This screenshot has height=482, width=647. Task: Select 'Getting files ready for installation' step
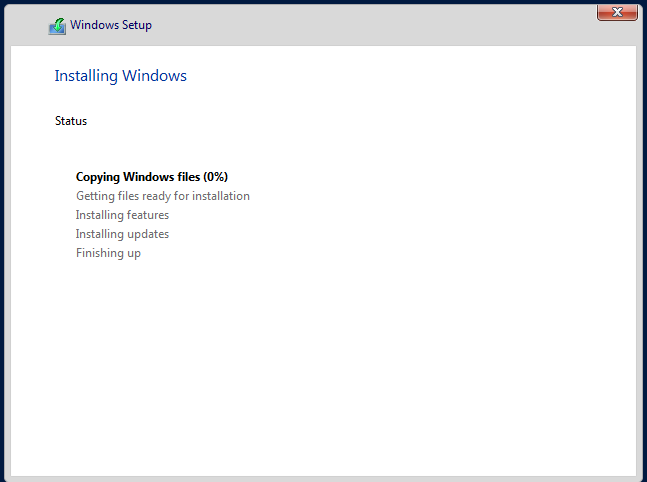coord(163,196)
